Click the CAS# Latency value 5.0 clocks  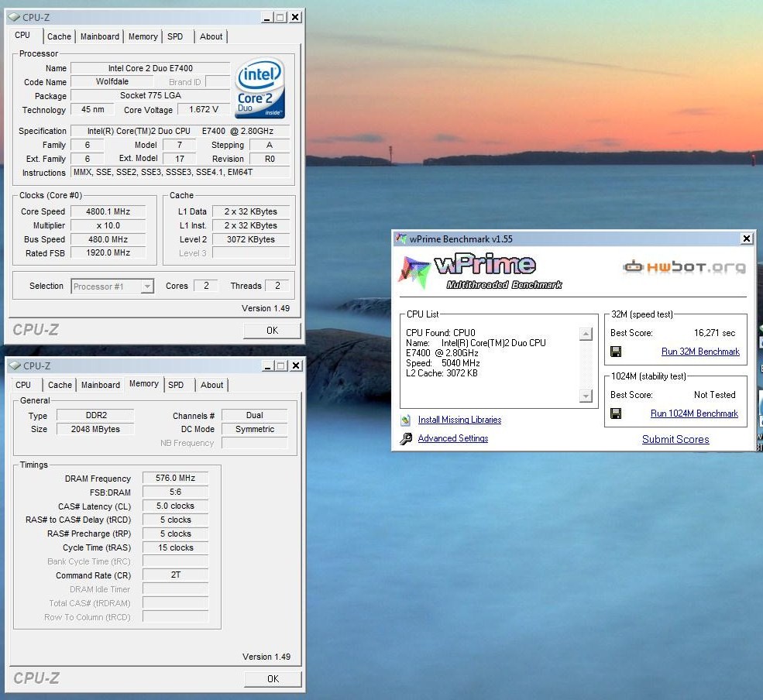coord(175,506)
